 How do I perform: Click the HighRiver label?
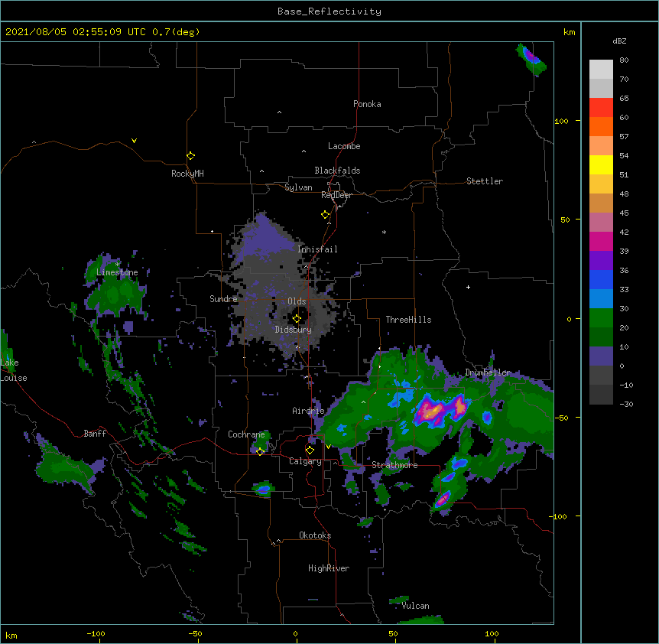(329, 568)
